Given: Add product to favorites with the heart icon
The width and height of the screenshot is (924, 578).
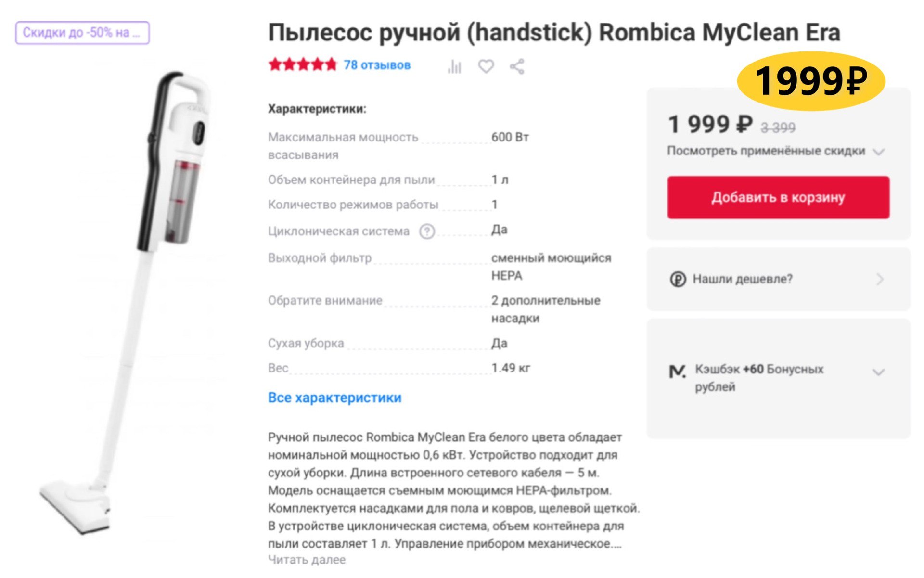Looking at the screenshot, I should [x=486, y=67].
